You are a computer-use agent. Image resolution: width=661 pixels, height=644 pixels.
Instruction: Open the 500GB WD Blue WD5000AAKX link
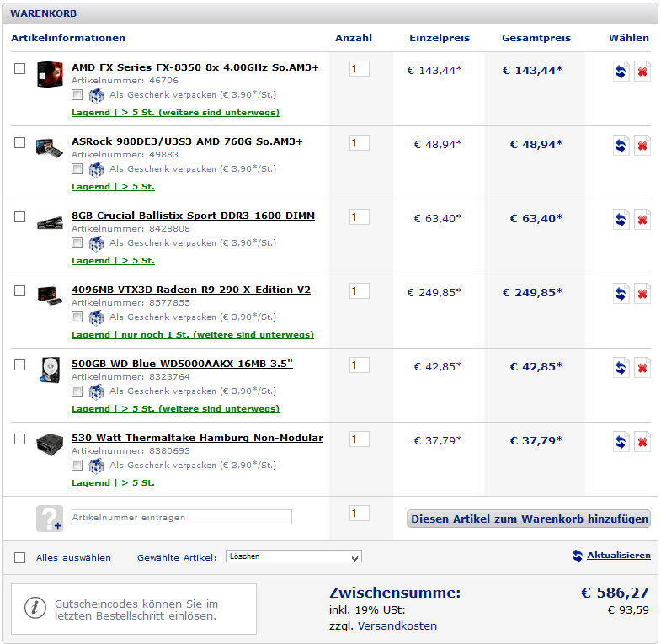point(182,364)
